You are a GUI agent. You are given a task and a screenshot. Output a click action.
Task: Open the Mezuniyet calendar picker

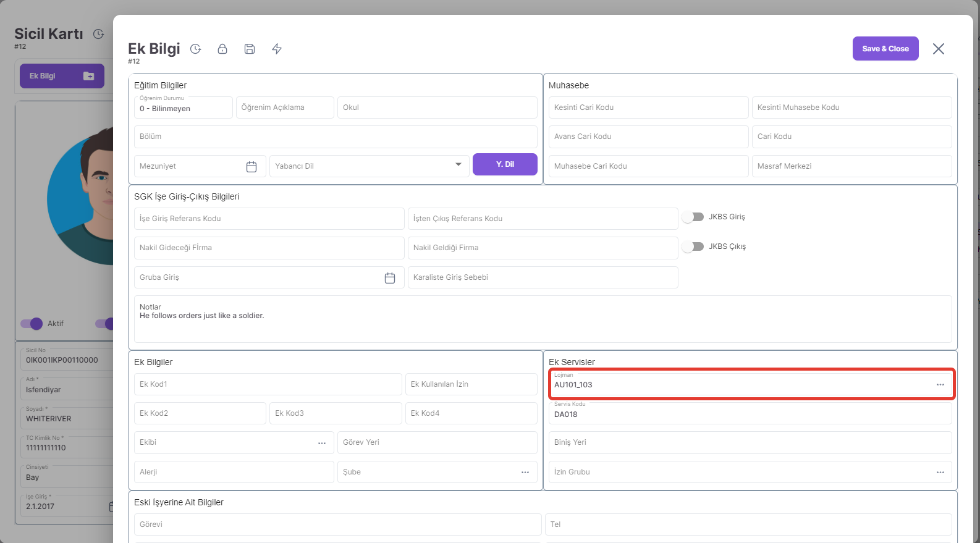251,167
